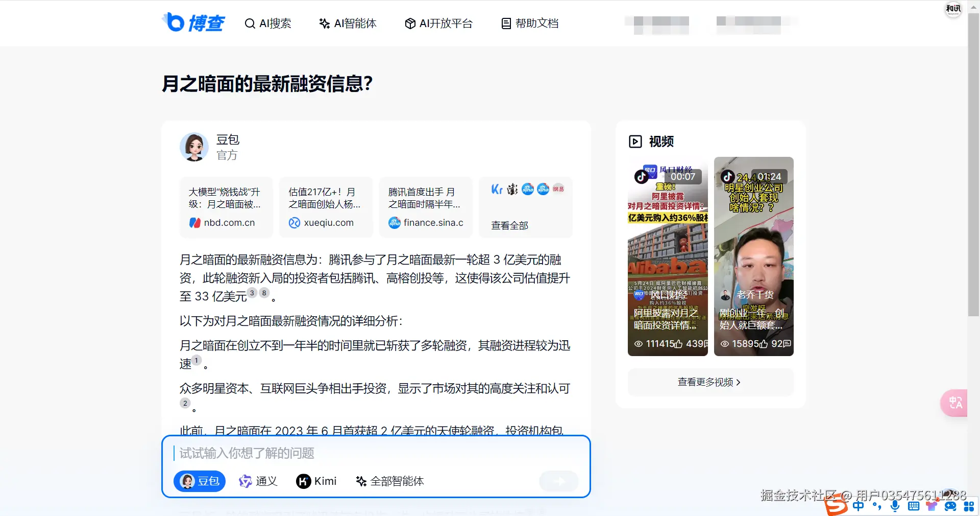This screenshot has height=516, width=980.
Task: Open the input method soft keyboard
Action: [914, 506]
